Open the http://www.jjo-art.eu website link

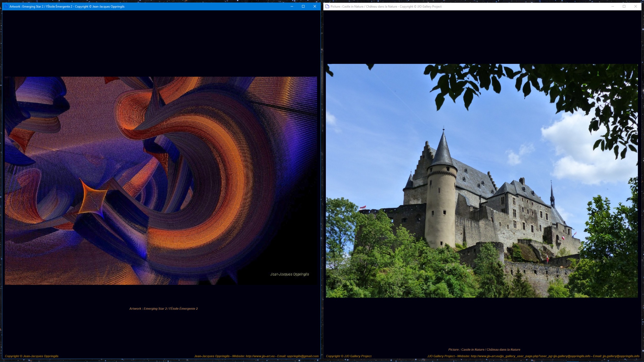click(x=260, y=356)
